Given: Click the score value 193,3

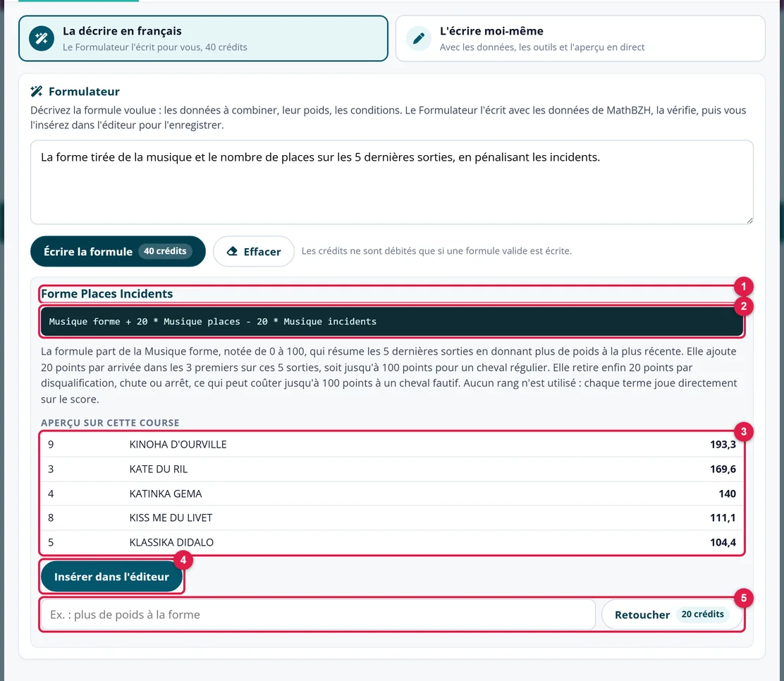Looking at the screenshot, I should click(723, 445).
